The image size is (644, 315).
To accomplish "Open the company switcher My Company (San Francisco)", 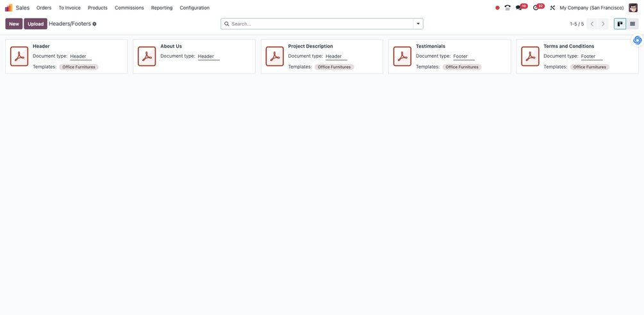I will tap(591, 8).
